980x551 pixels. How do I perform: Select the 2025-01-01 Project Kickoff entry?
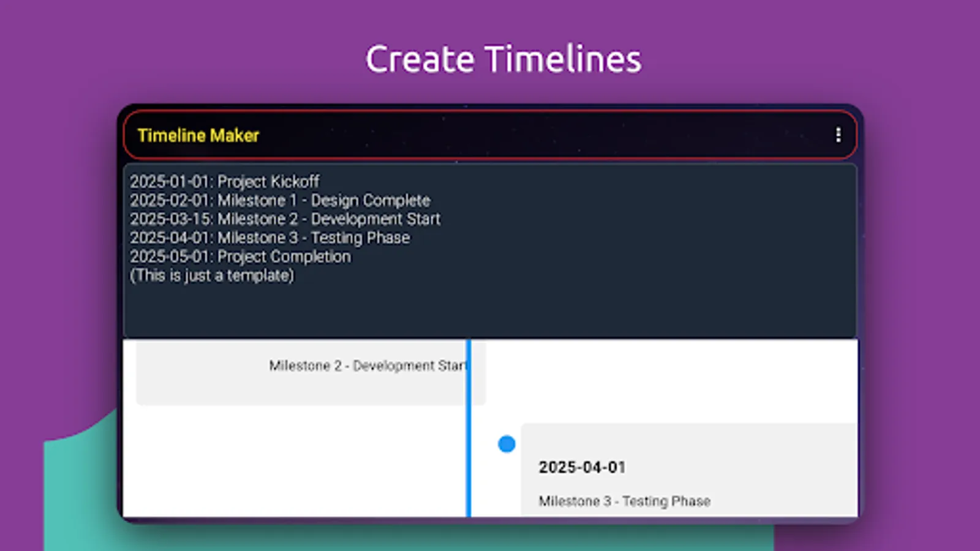(x=224, y=181)
